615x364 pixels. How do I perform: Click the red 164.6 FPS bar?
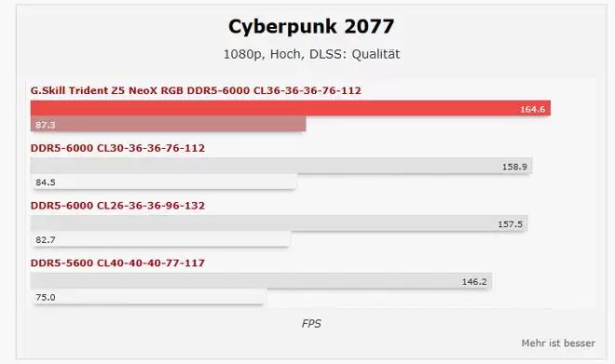[x=291, y=108]
